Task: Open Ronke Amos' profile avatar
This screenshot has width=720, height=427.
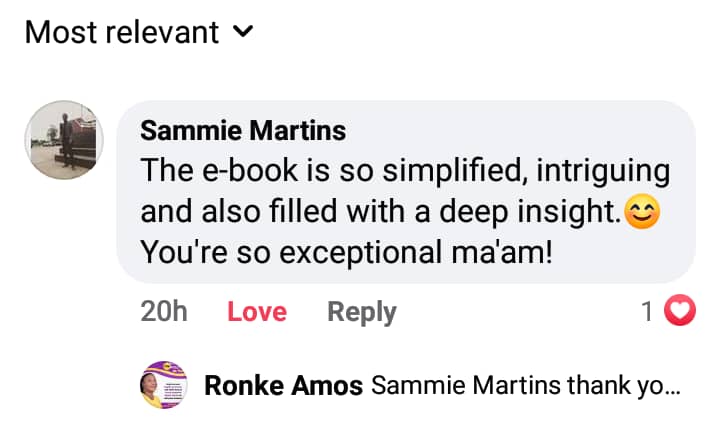Action: [163, 385]
